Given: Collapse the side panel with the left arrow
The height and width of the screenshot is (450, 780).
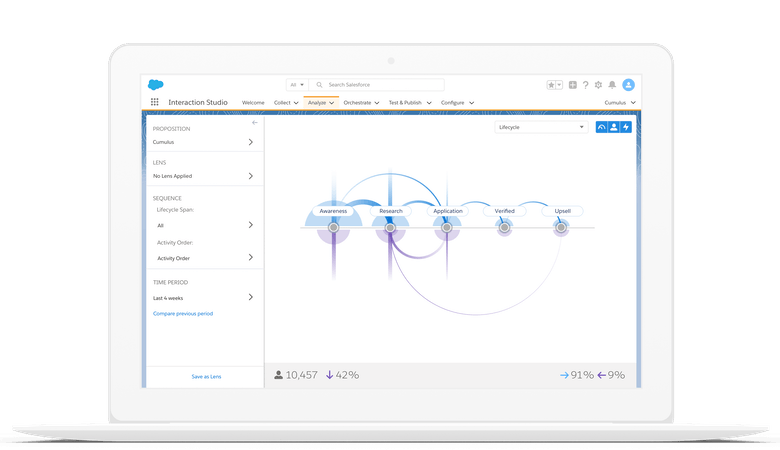Looking at the screenshot, I should (255, 122).
